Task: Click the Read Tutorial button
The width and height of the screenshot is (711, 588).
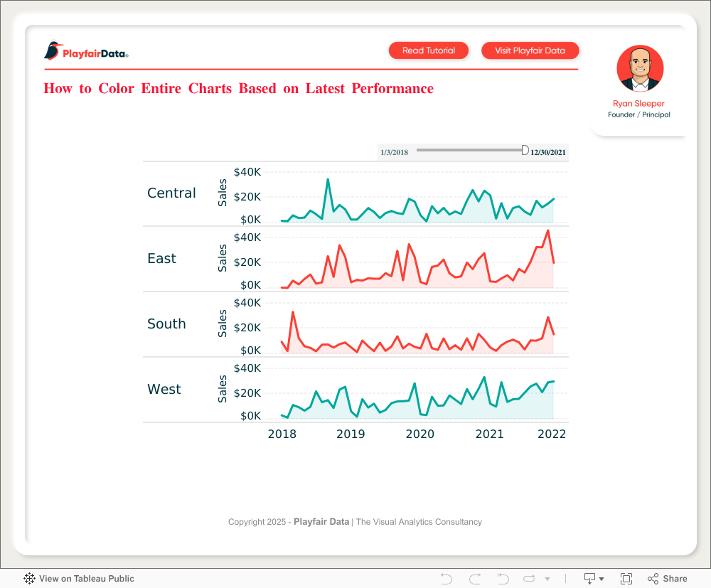Action: [429, 50]
